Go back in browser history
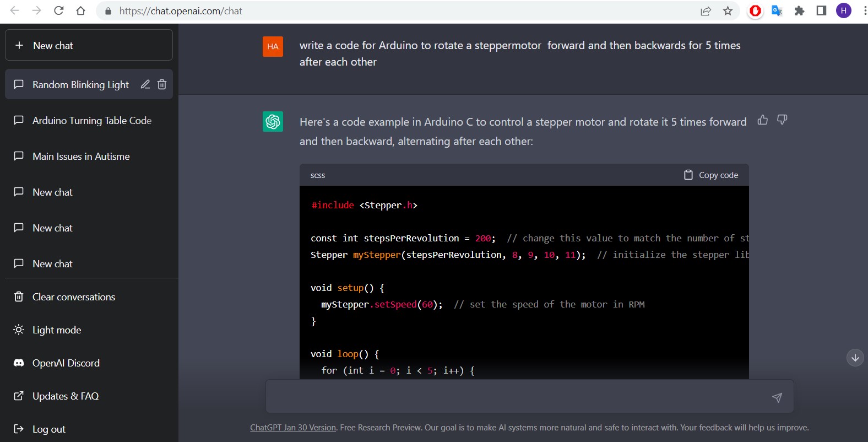 (15, 10)
